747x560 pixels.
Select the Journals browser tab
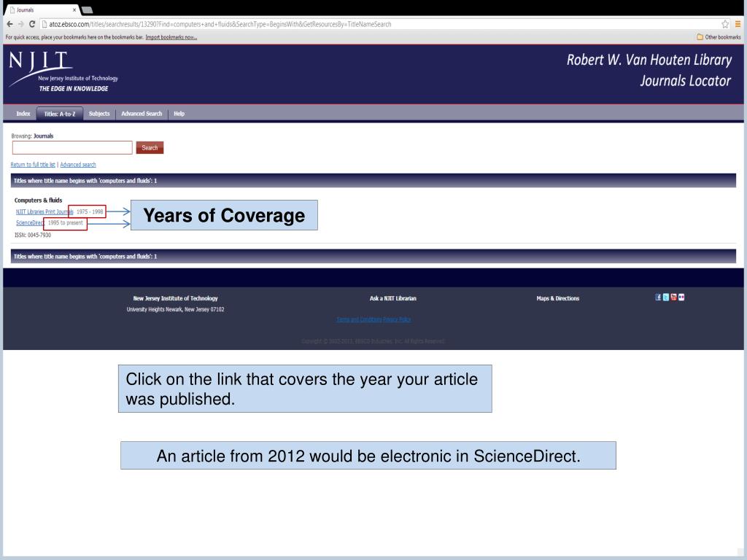[x=42, y=9]
